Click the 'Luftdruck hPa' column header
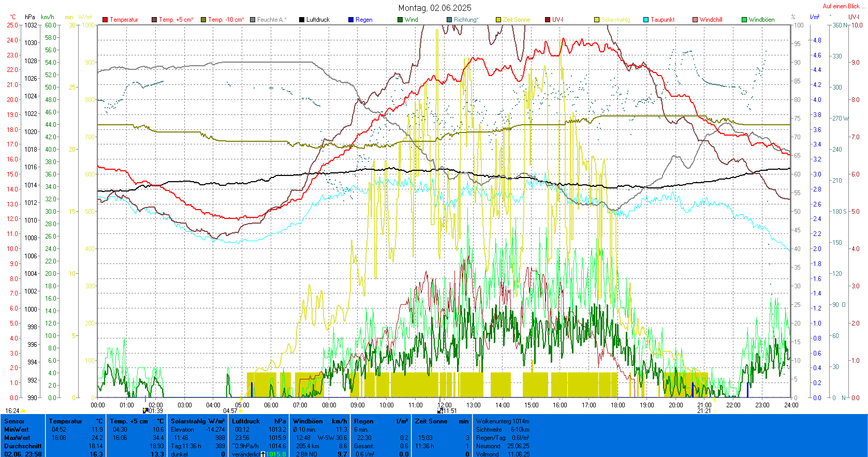 point(259,421)
